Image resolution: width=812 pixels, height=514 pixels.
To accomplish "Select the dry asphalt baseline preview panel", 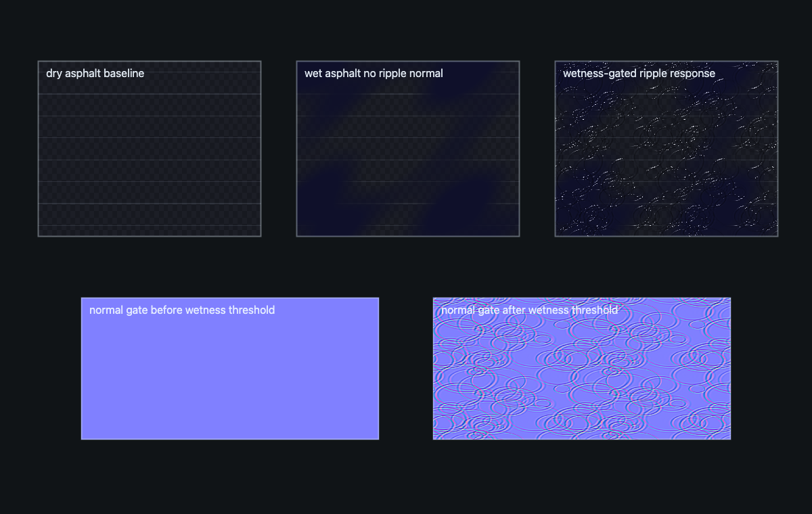I will tap(150, 149).
